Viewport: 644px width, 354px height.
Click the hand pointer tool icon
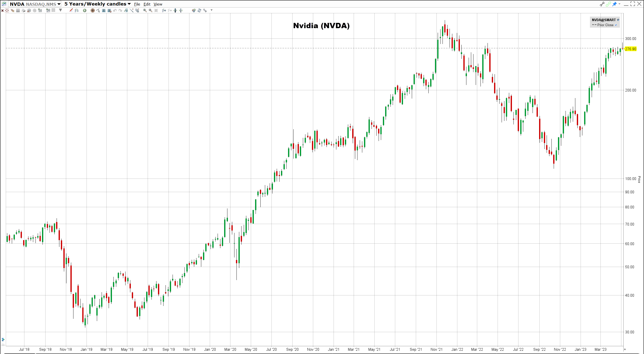(12, 11)
